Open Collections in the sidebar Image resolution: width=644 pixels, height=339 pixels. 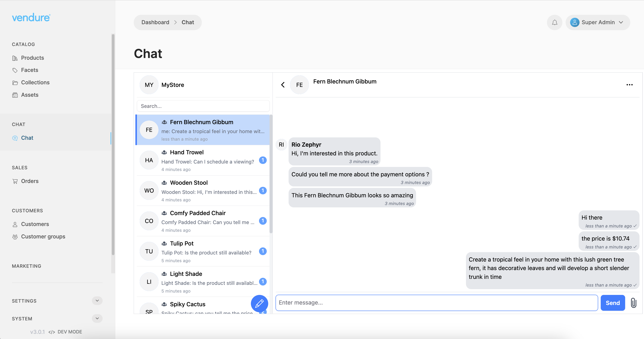point(35,82)
